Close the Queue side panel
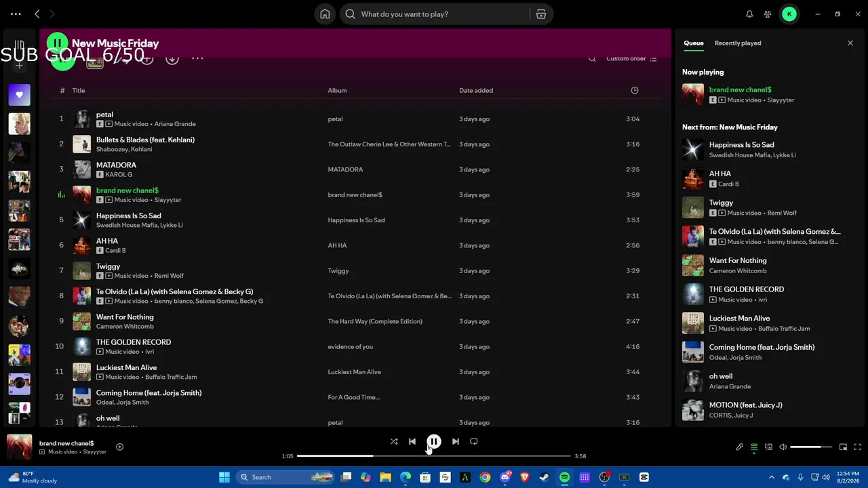 click(850, 43)
